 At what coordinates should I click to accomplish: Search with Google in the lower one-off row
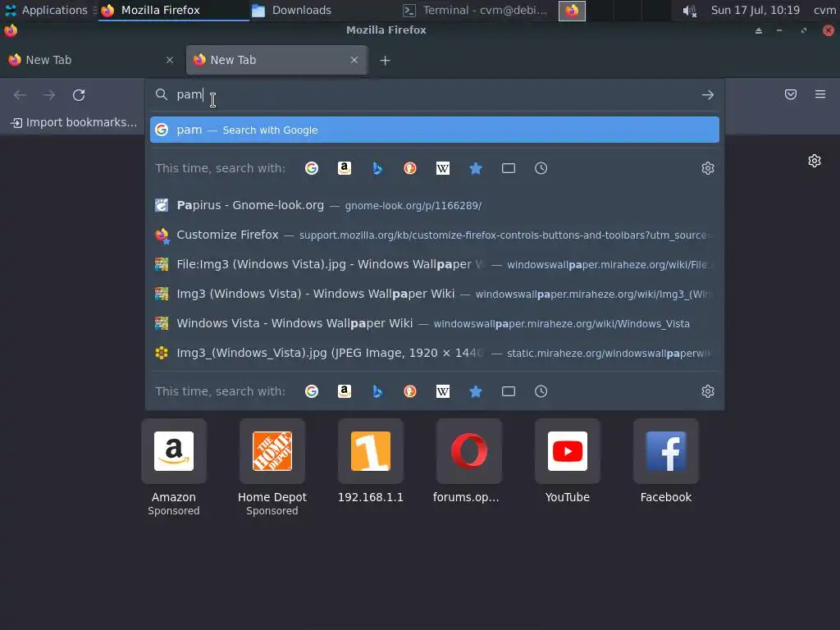pyautogui.click(x=311, y=391)
